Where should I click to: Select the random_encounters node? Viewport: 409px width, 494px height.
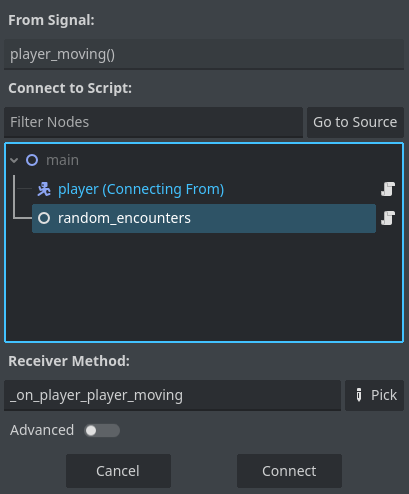coord(204,218)
